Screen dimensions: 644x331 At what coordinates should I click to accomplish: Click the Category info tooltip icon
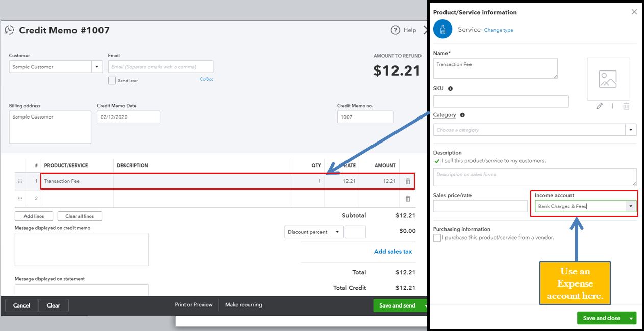(x=462, y=115)
